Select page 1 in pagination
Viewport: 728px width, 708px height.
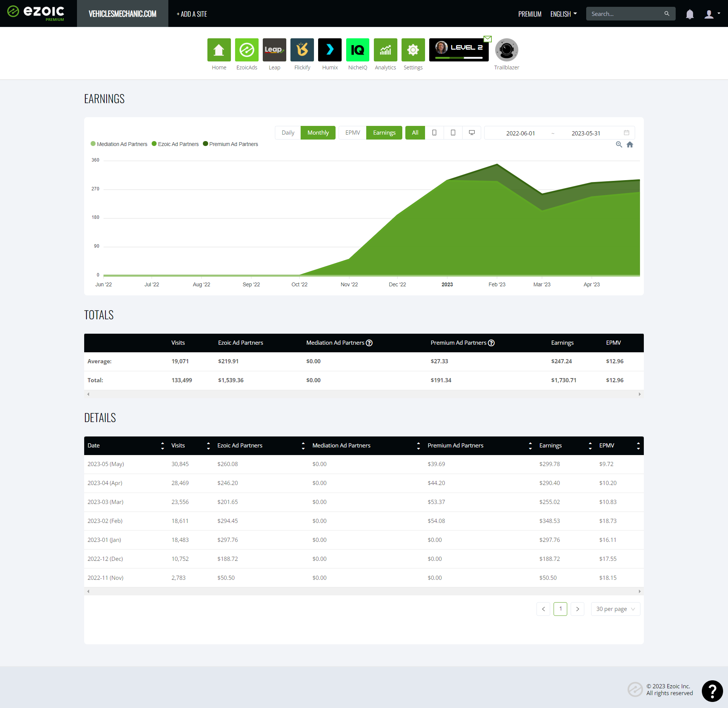tap(560, 609)
